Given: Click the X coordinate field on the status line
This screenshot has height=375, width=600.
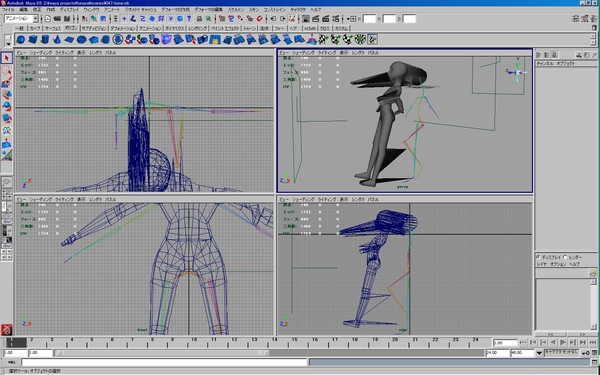Looking at the screenshot, I should (369, 18).
